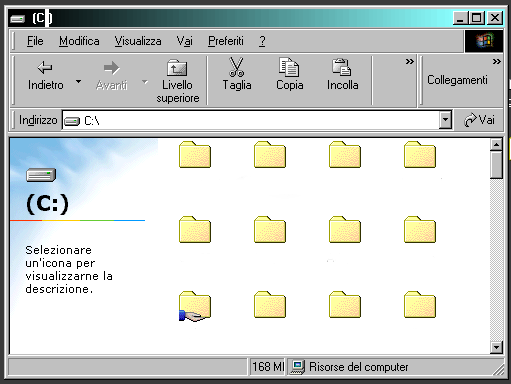Open the Modifica menu
Viewport: 511px width, 384px height.
[x=79, y=41]
